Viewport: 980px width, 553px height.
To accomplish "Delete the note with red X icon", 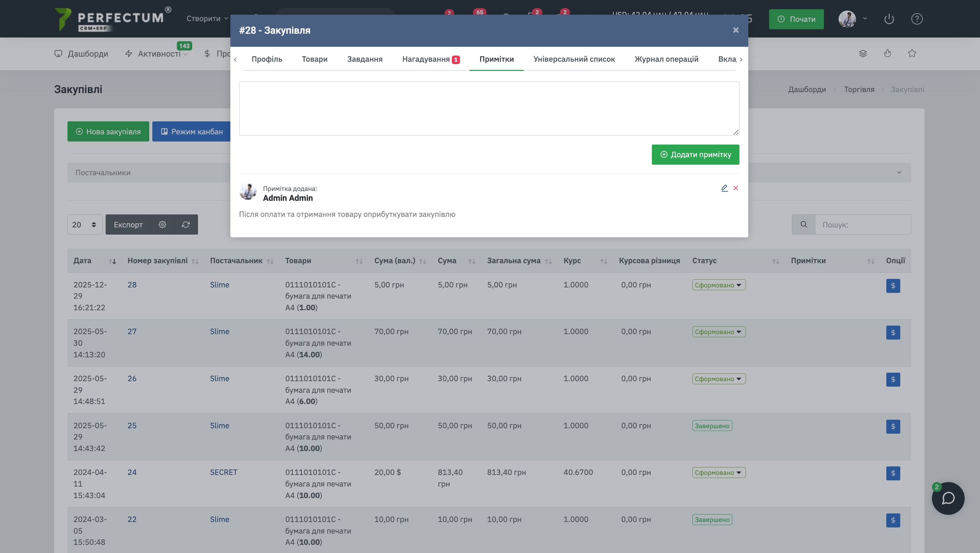I will [x=736, y=188].
